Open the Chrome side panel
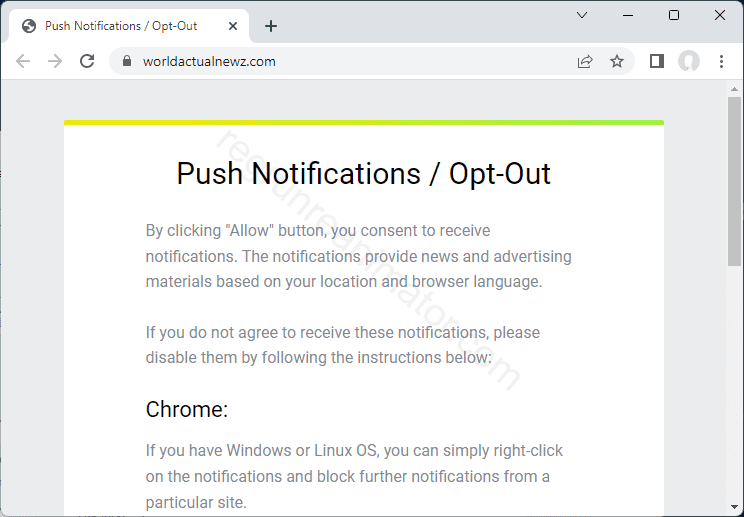Image resolution: width=744 pixels, height=517 pixels. 657,61
